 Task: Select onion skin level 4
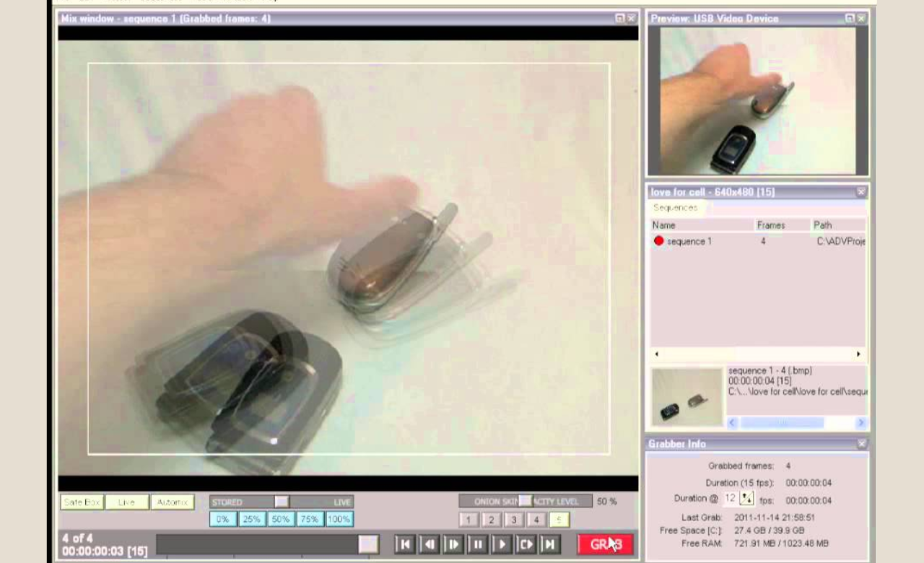(x=536, y=520)
